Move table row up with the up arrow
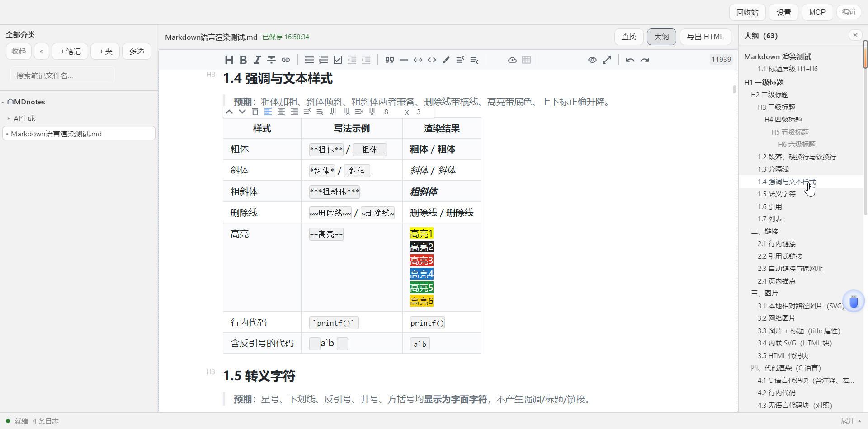This screenshot has width=868, height=429. [x=229, y=112]
